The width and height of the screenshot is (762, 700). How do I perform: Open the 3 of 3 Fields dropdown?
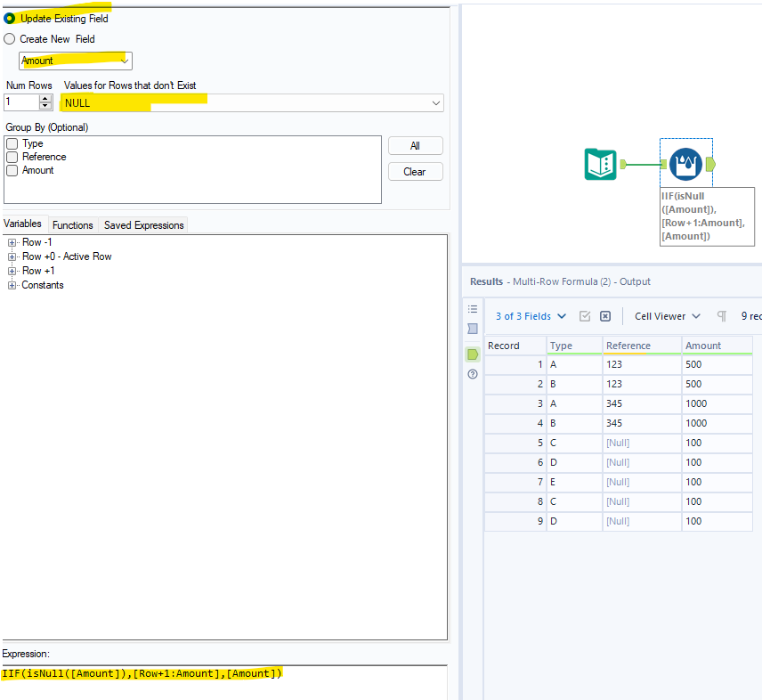point(531,316)
